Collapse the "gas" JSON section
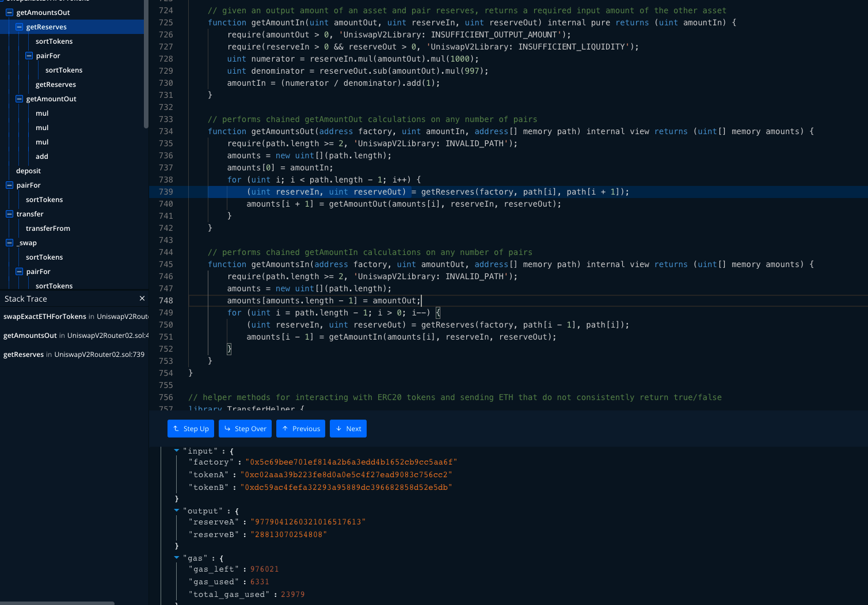Screen dimensions: 868x605 click(x=177, y=558)
